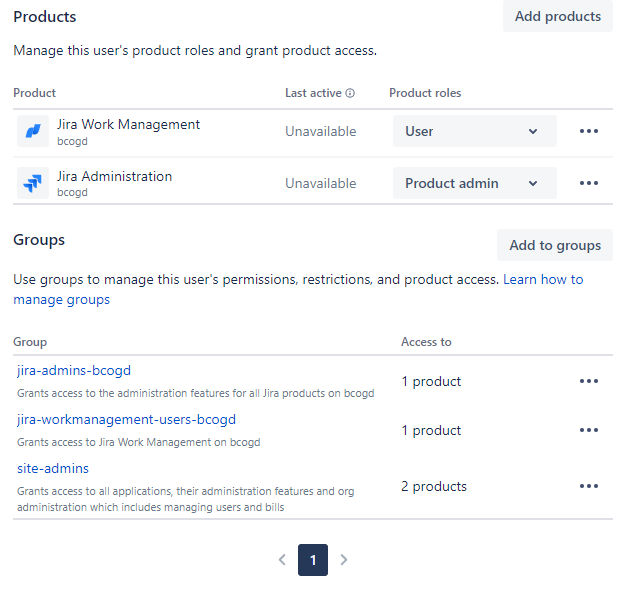Go to the previous page arrow
Viewport: 642px width, 607px height.
click(x=282, y=560)
